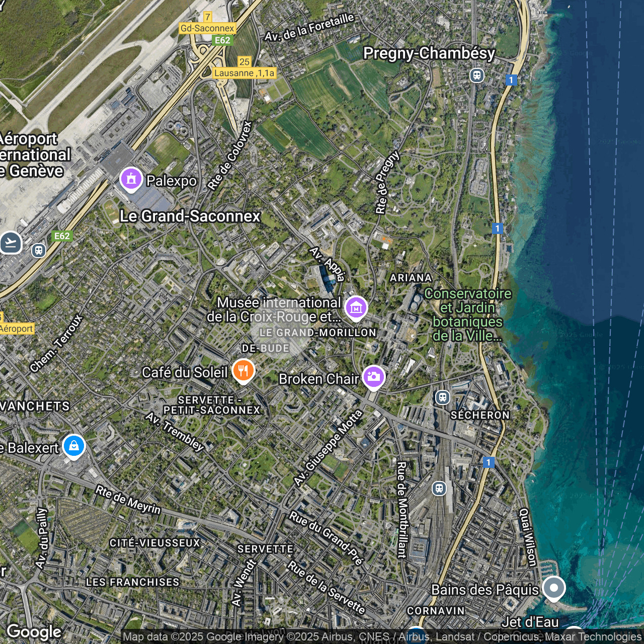Click the E62 shield near the airport
The image size is (644, 644).
tap(62, 235)
